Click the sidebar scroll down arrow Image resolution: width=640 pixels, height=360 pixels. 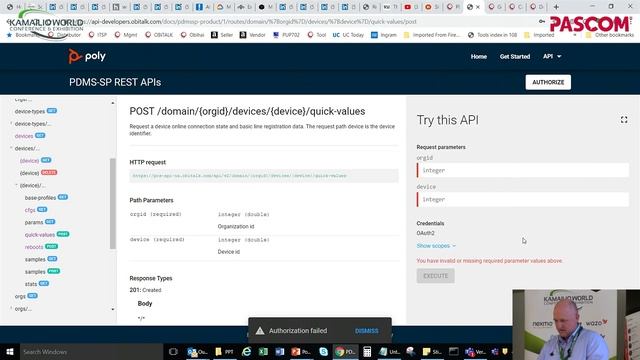(113, 309)
